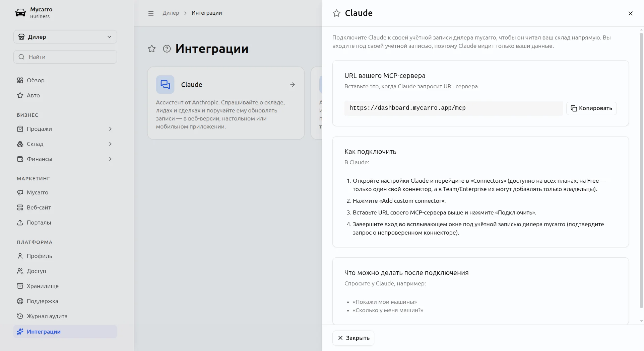Image resolution: width=644 pixels, height=351 pixels.
Task: Click the Нажмите «Add custom connector» step
Action: [399, 201]
